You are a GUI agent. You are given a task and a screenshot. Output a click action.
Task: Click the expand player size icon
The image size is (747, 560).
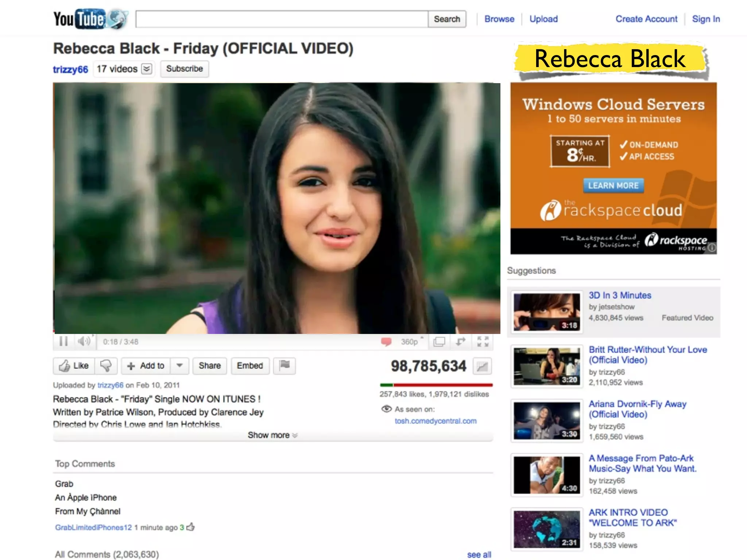461,342
